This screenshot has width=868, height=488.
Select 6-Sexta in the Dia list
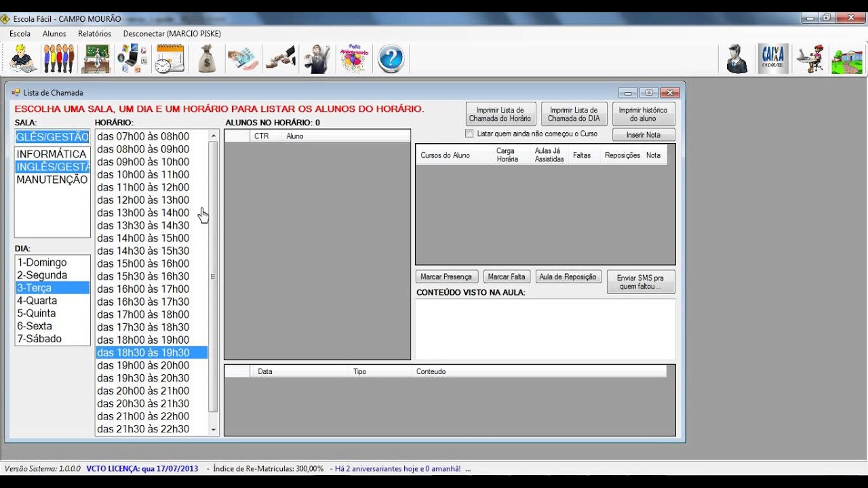[x=52, y=326]
